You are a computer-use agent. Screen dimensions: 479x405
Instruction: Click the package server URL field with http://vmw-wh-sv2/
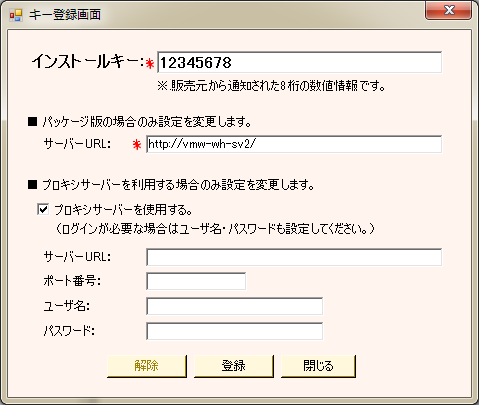(x=294, y=144)
